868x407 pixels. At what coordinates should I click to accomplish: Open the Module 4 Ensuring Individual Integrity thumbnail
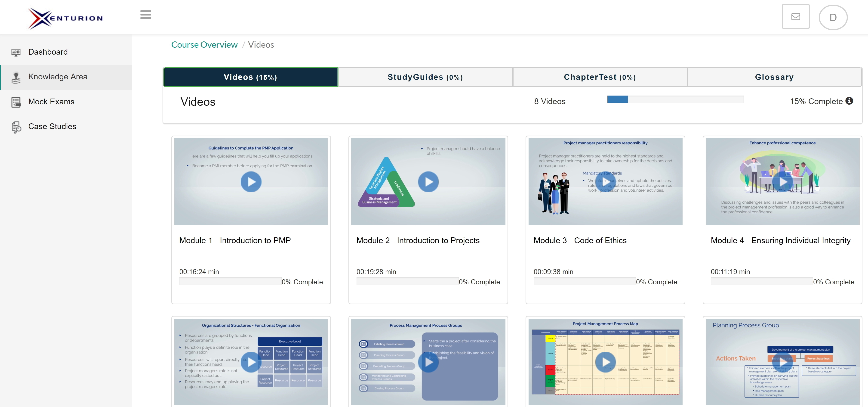pyautogui.click(x=782, y=182)
